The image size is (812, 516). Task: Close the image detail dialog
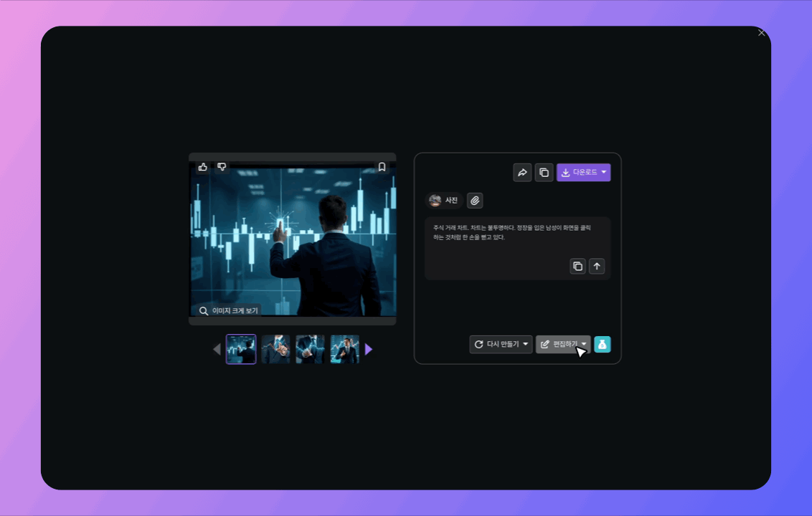pos(762,33)
